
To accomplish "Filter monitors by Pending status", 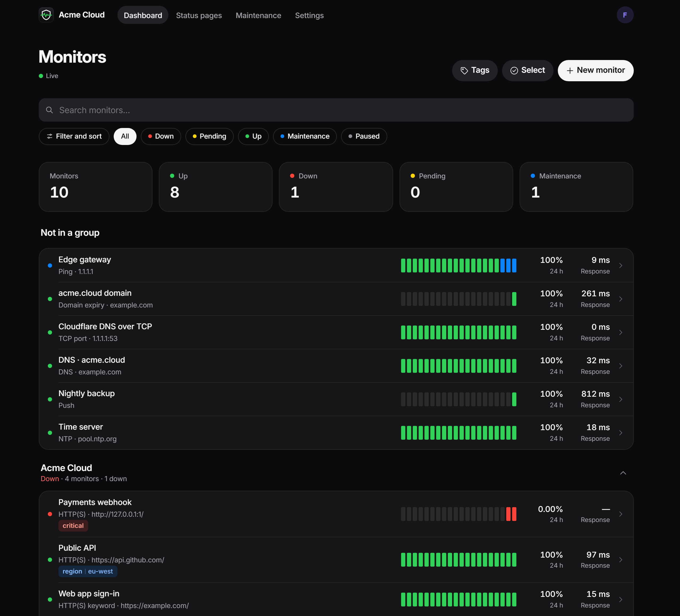I will coord(209,136).
